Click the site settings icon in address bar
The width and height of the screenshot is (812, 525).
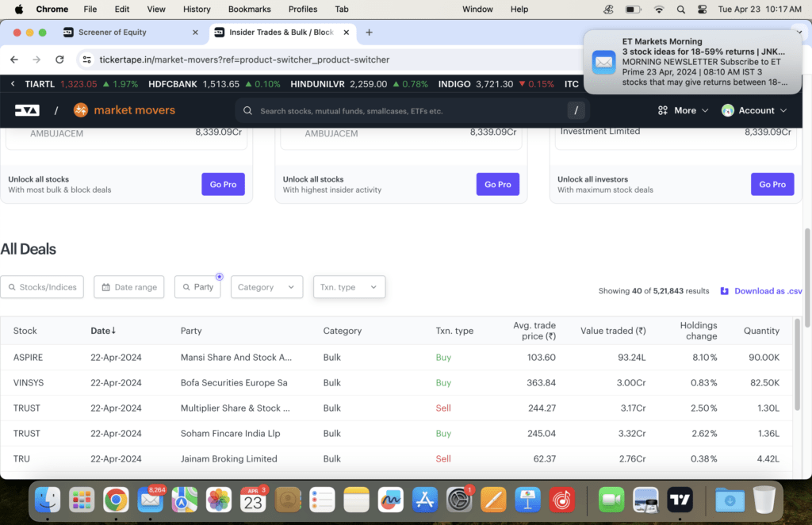coord(87,59)
